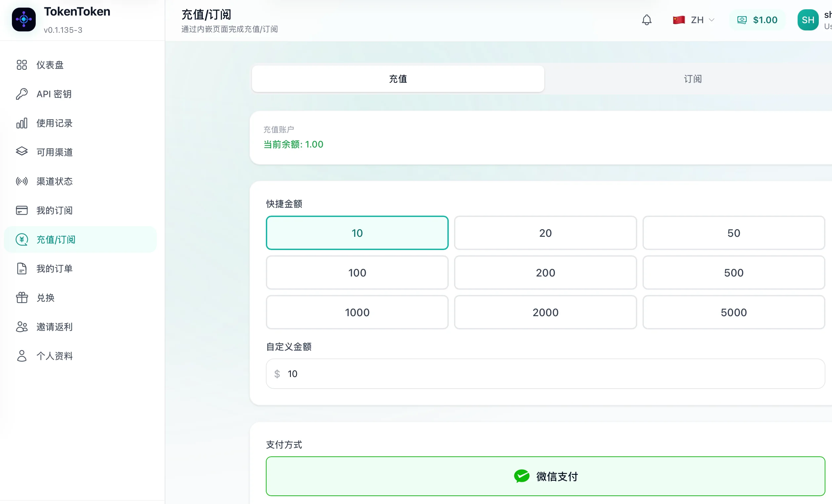Screen dimensions: 832x504
Task: Open notifications with the bell icon
Action: click(x=646, y=20)
